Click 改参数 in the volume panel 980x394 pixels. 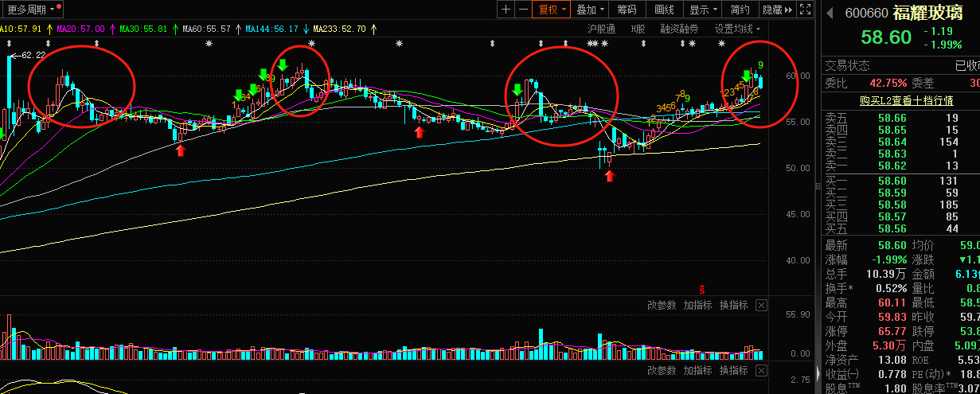(x=662, y=305)
